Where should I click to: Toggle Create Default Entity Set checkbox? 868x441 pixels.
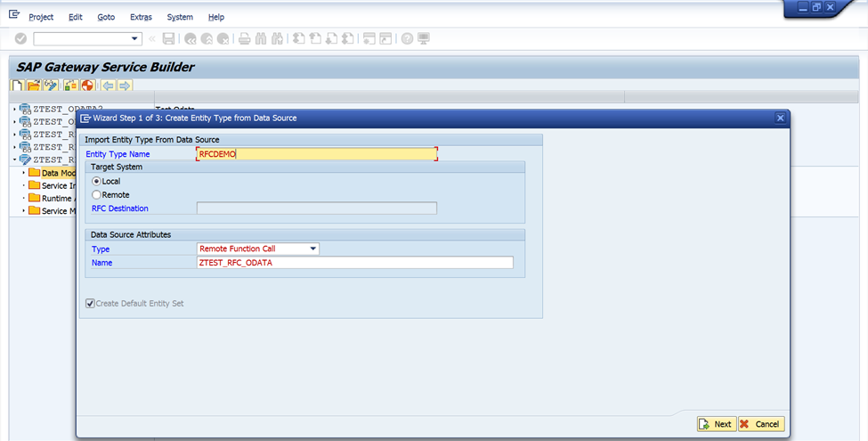[90, 304]
